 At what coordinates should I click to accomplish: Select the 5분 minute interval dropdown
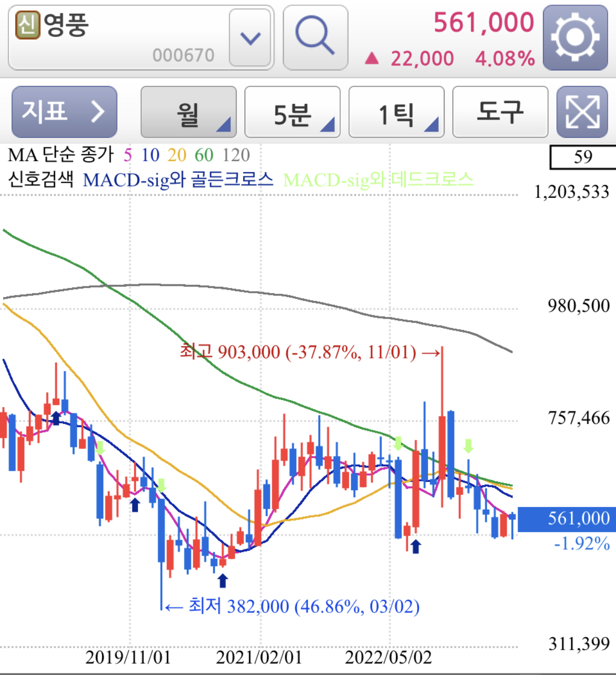[293, 112]
